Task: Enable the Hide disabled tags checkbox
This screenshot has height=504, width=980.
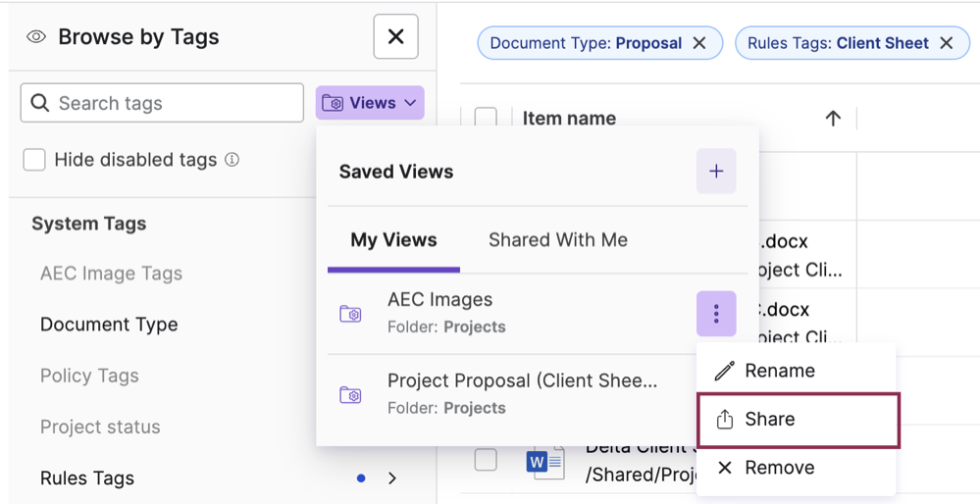Action: coord(34,160)
